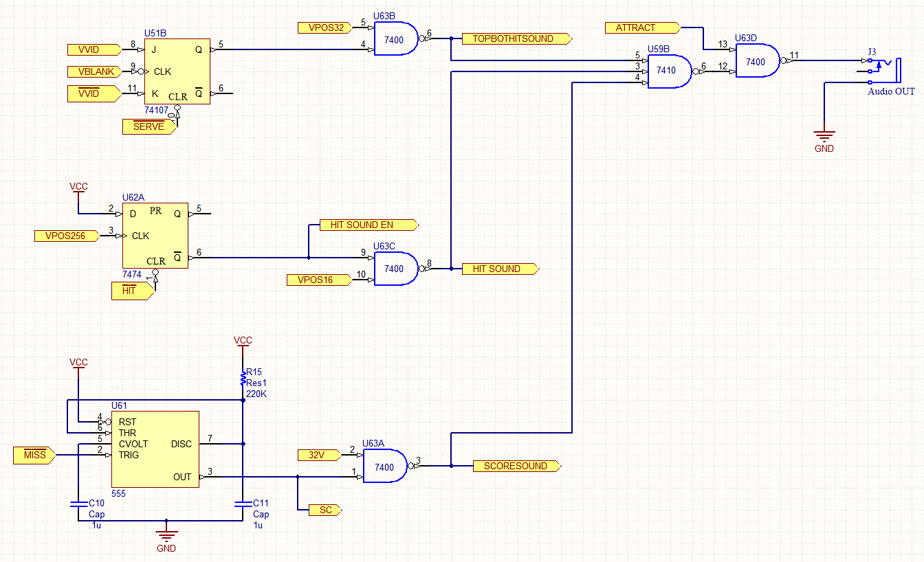The height and width of the screenshot is (562, 924).
Task: Click the U63C designator label
Action: coord(385,246)
